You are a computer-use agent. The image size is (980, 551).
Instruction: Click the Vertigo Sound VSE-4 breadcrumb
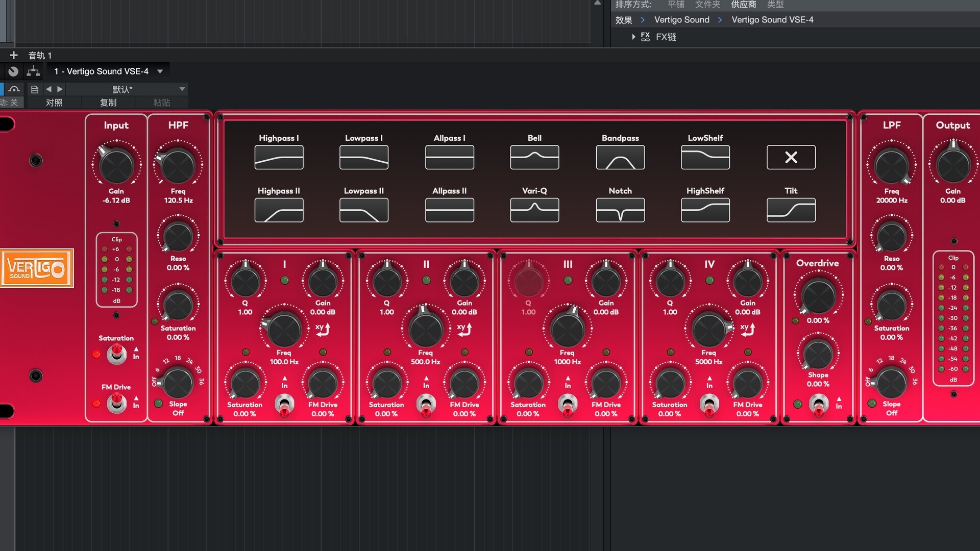(772, 20)
